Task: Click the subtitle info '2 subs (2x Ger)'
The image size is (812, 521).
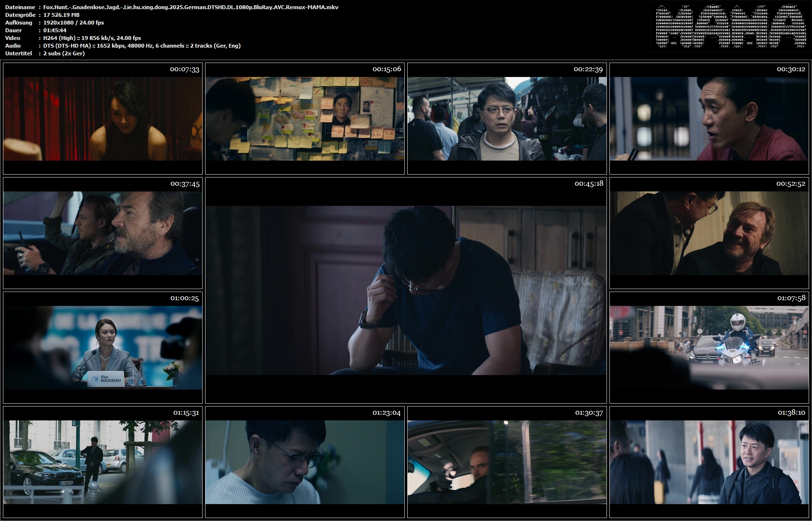Action: (64, 53)
